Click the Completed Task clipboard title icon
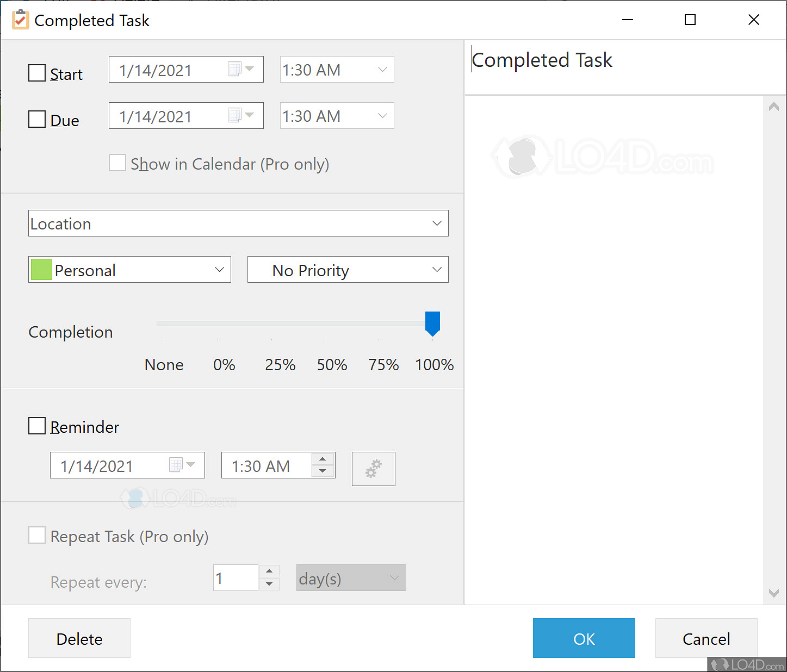787x672 pixels. point(20,20)
